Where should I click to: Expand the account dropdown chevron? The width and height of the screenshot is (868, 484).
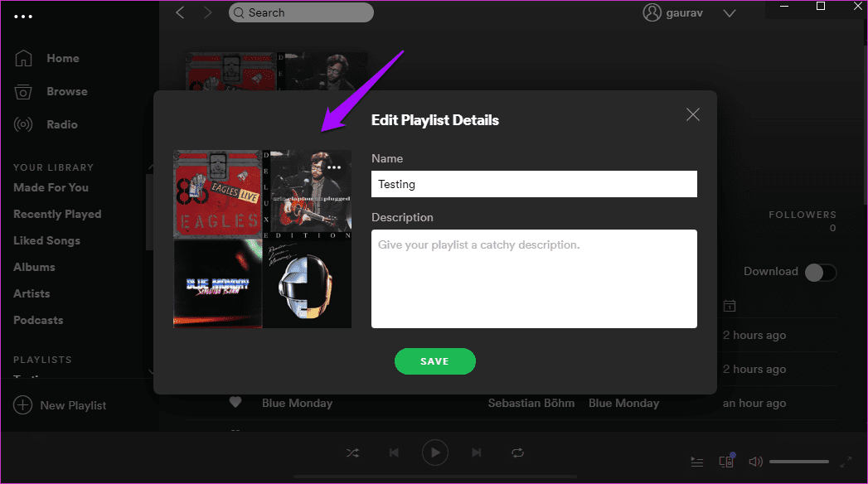click(730, 13)
